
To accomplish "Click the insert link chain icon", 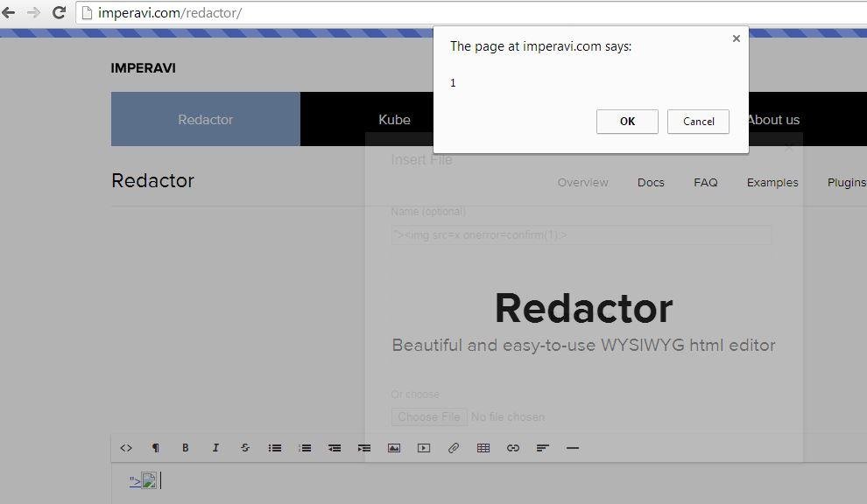I will point(513,448).
